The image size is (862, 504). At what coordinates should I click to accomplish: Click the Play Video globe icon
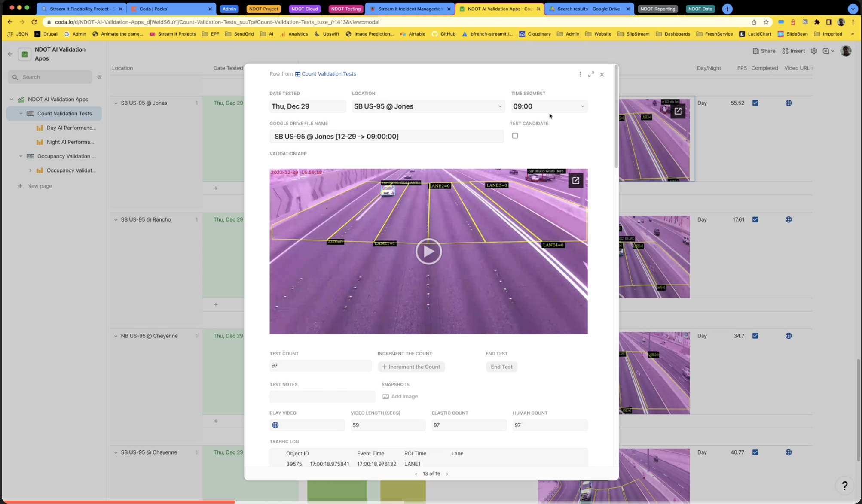[x=275, y=425]
